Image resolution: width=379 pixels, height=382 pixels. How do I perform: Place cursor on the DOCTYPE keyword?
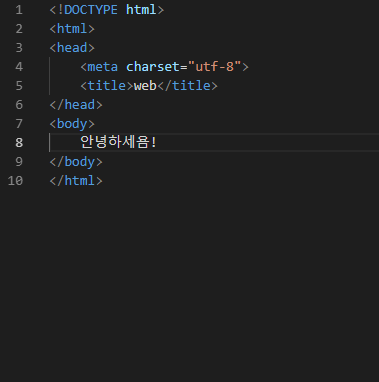tap(91, 10)
